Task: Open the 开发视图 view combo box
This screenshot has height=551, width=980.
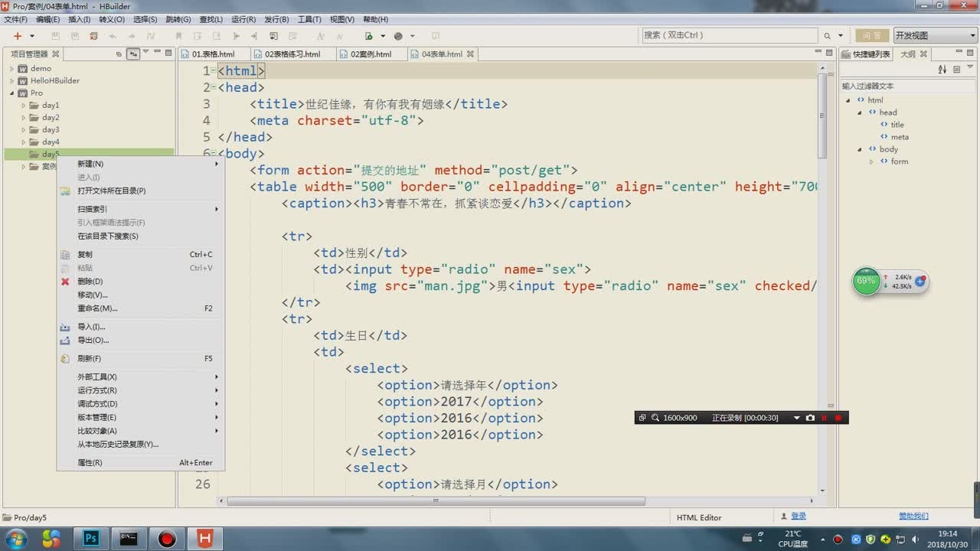Action: (x=935, y=35)
